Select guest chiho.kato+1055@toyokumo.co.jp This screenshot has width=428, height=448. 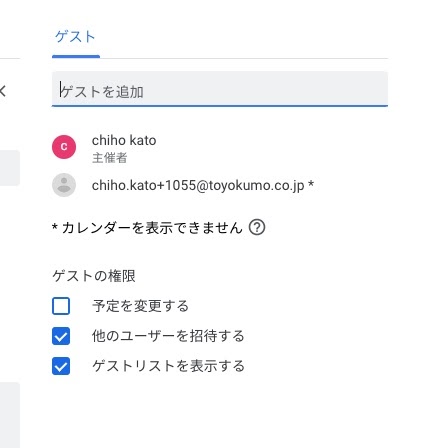pyautogui.click(x=198, y=185)
